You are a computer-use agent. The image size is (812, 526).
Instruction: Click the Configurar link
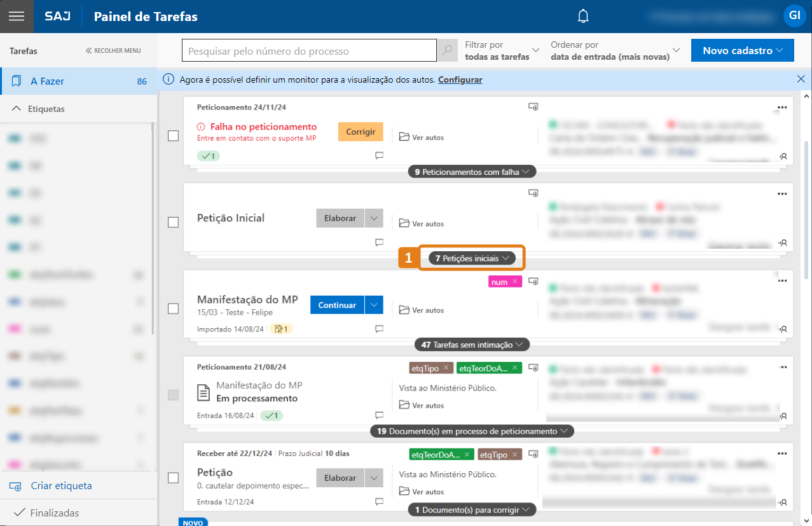click(460, 80)
